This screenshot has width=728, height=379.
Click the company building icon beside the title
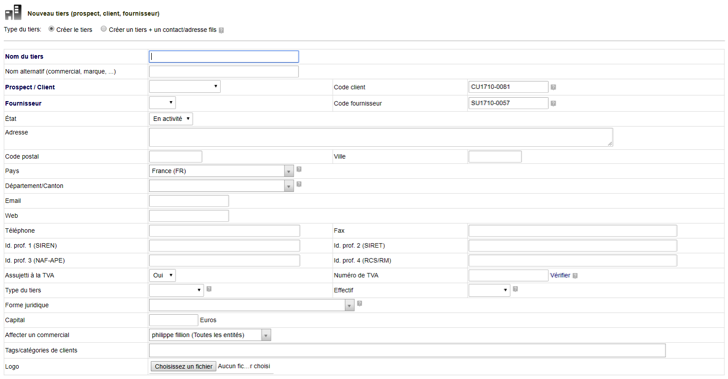[x=13, y=13]
